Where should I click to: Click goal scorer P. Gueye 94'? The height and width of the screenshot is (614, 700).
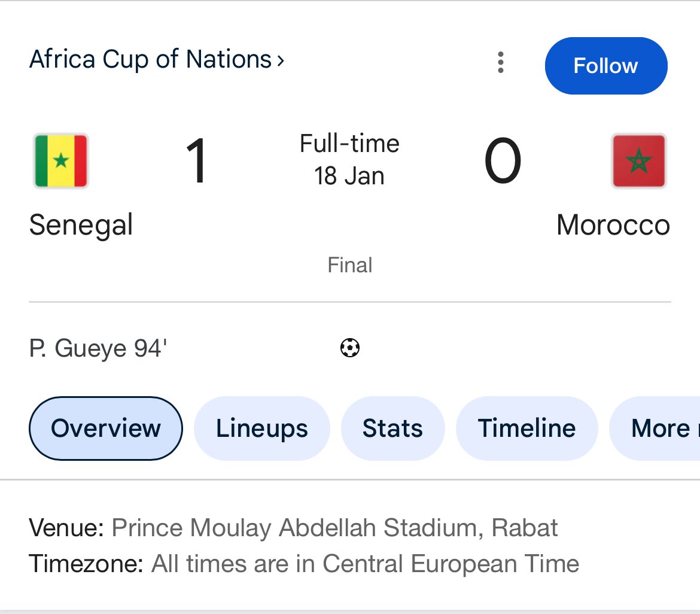[98, 348]
